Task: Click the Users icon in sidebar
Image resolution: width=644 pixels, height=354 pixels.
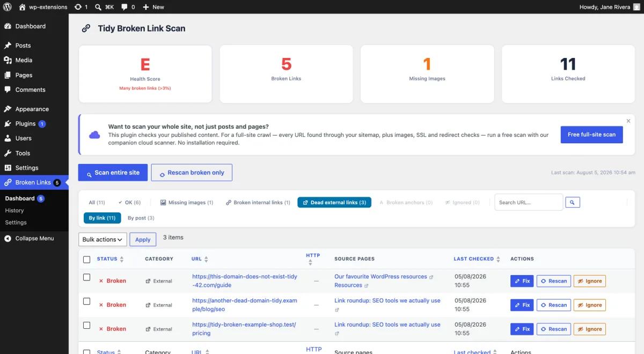Action: 8,138
